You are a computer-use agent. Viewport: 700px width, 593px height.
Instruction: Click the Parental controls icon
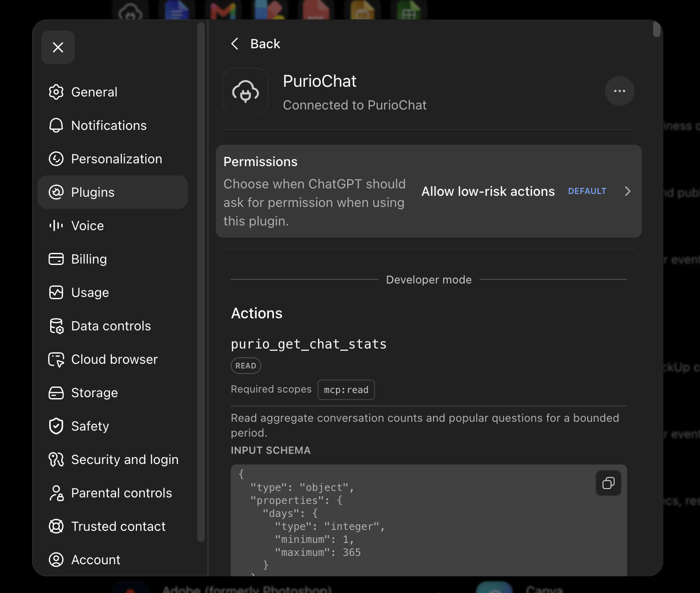pos(56,493)
